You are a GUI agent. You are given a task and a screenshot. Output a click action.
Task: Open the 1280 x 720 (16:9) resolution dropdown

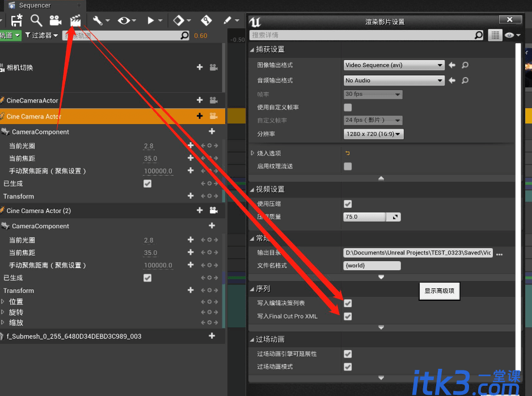coord(374,134)
